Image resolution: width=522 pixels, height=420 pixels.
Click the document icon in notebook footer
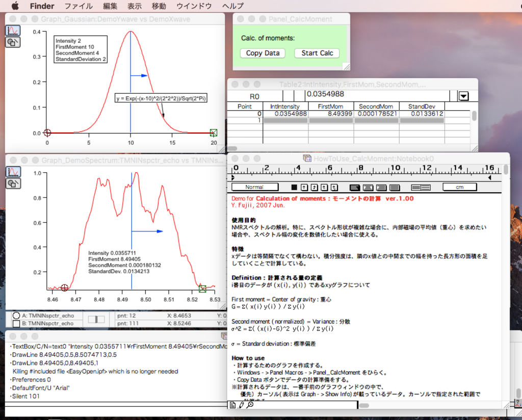tap(232, 405)
